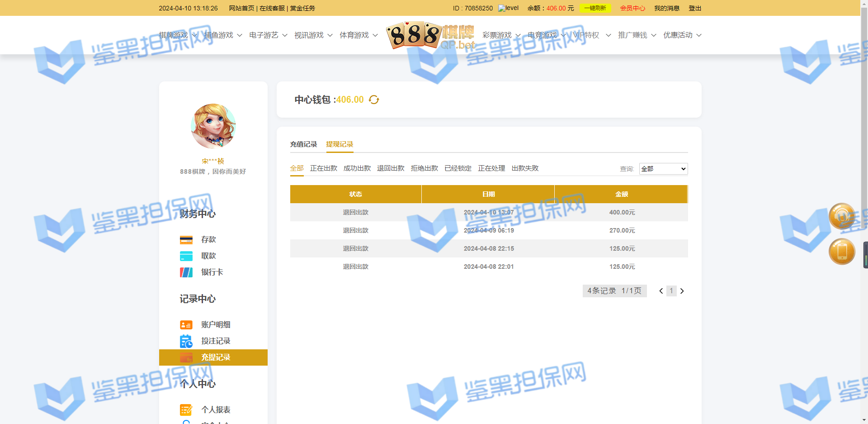868x424 pixels.
Task: Select the 出款失败 status filter tab
Action: click(525, 168)
